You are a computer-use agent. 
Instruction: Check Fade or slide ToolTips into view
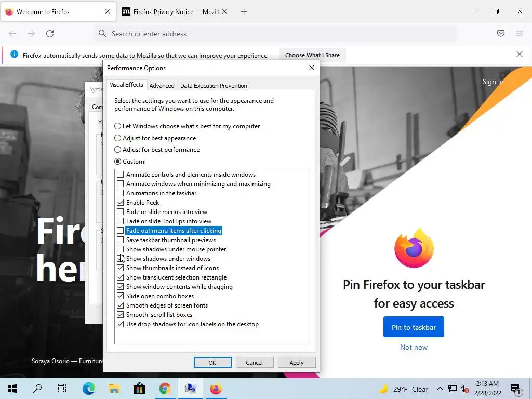tap(120, 221)
